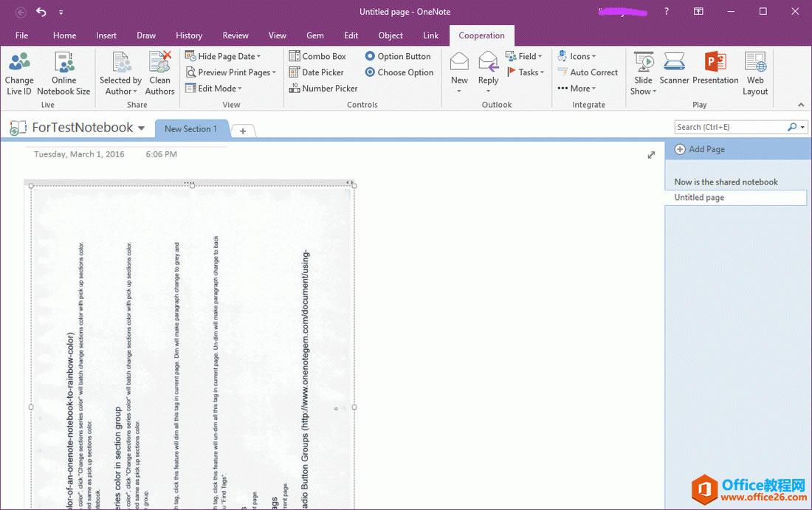Select the Untitled page entry
The width and height of the screenshot is (812, 510).
735,197
